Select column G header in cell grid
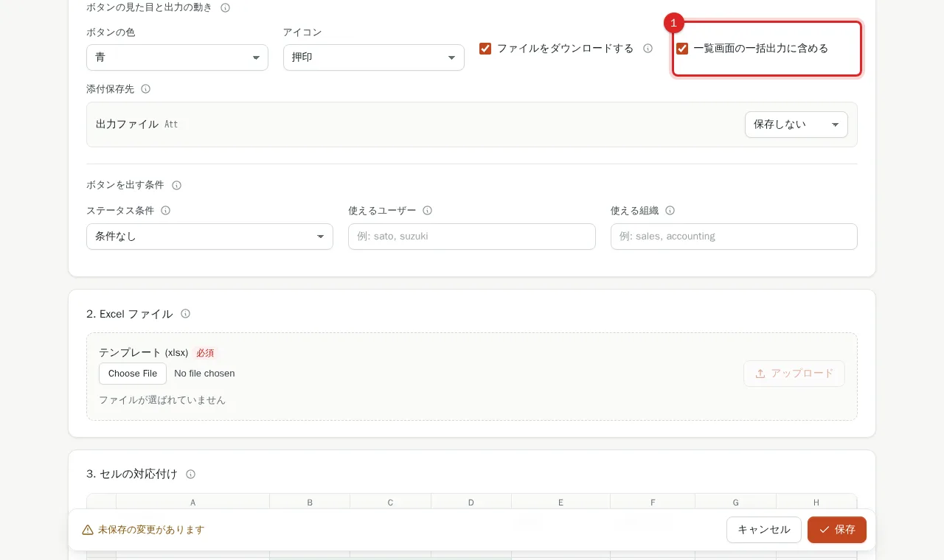944x560 pixels. [736, 503]
